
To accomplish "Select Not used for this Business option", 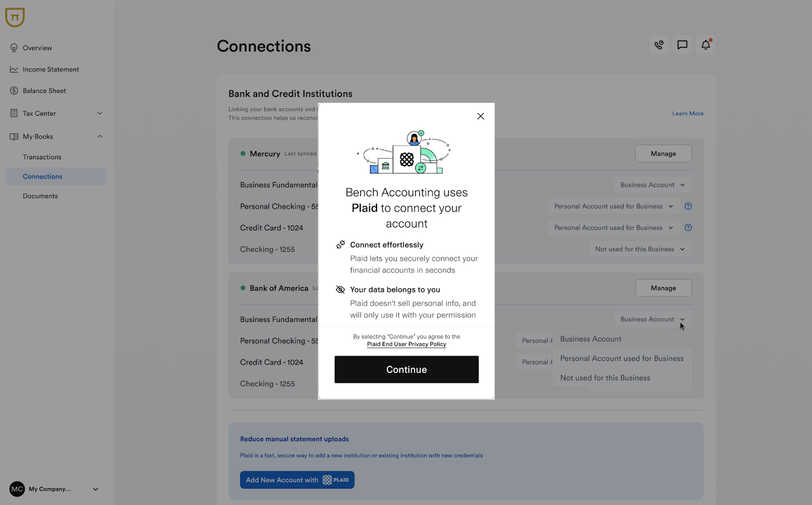I will coord(605,378).
